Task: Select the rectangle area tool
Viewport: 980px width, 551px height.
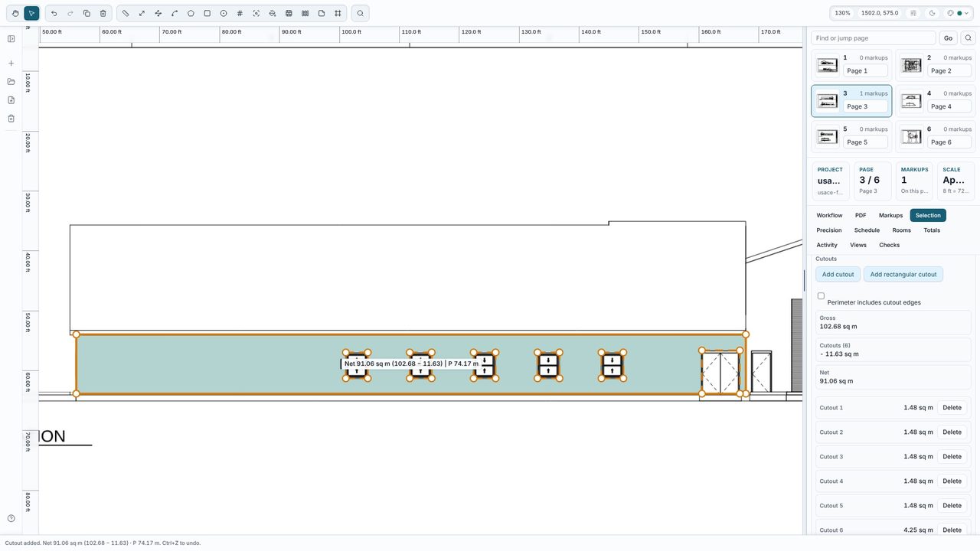Action: [207, 13]
